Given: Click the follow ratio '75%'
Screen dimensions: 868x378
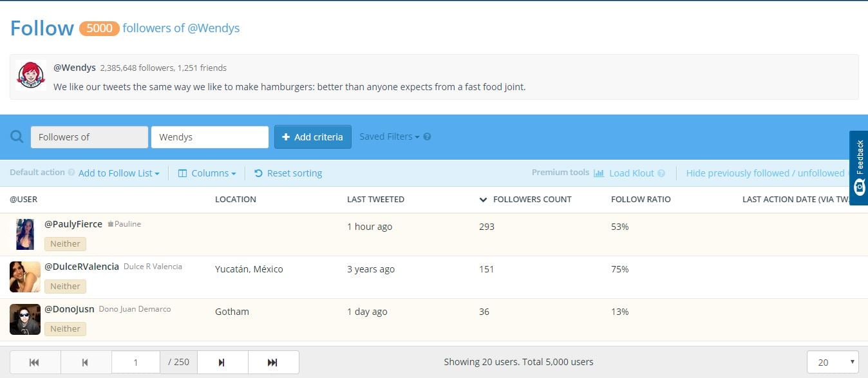Looking at the screenshot, I should click(620, 269).
